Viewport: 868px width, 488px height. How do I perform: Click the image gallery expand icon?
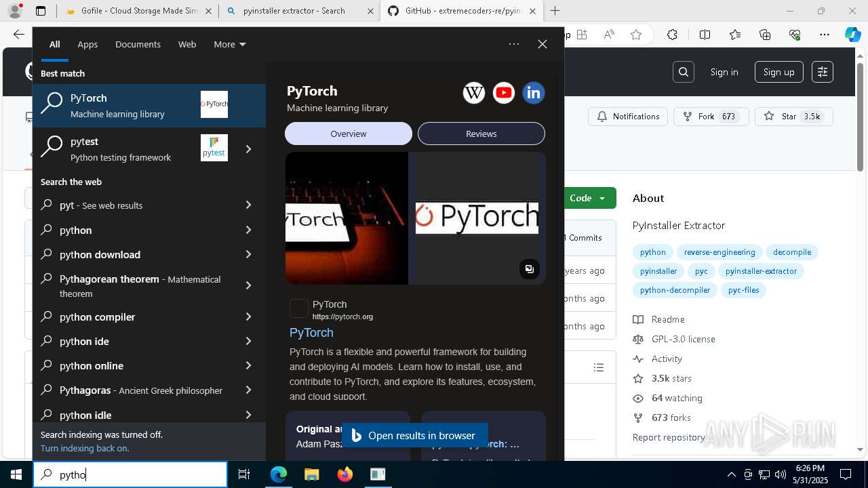(x=530, y=268)
